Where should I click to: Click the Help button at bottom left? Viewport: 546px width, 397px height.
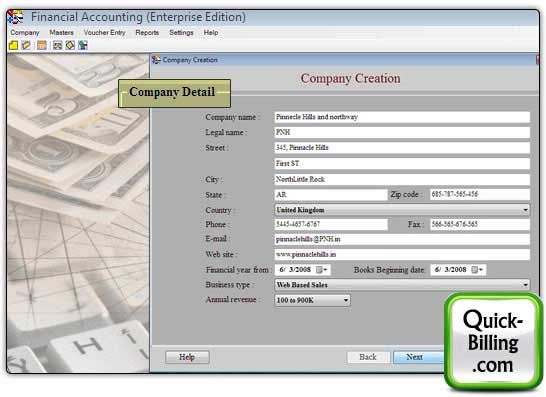point(187,357)
